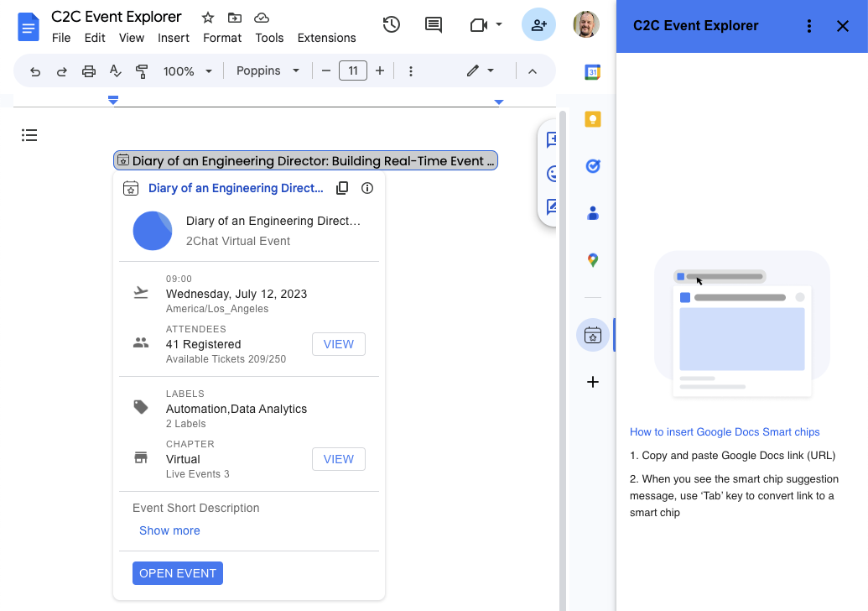Collapse the menus with up chevron
The width and height of the screenshot is (868, 611).
[x=533, y=70]
